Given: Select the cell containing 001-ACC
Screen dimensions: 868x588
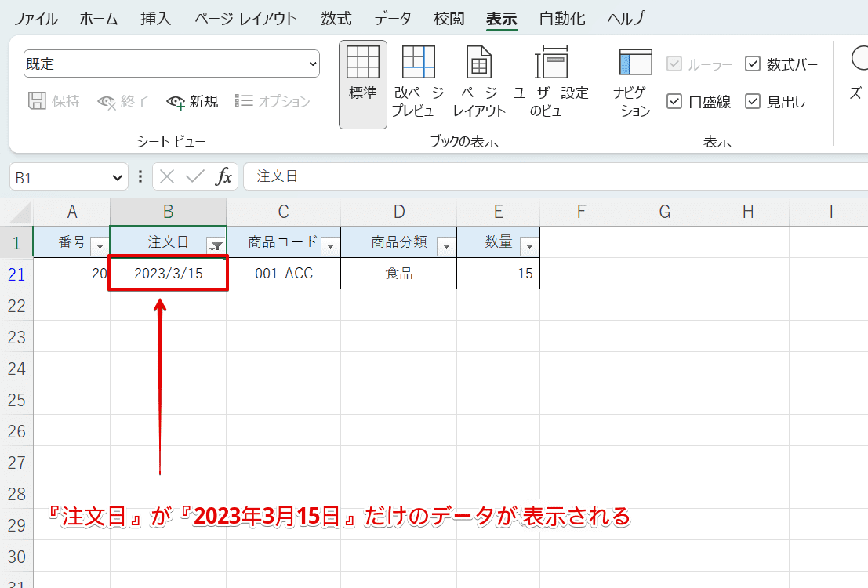Looking at the screenshot, I should tap(283, 273).
